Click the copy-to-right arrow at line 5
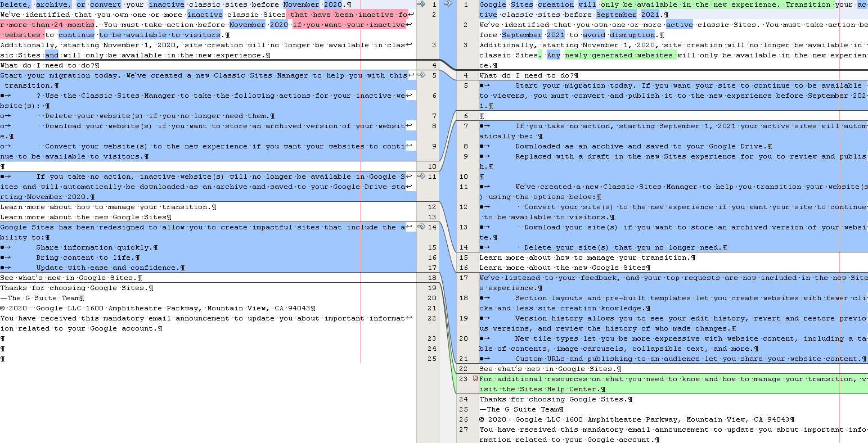The width and height of the screenshot is (868, 443). [x=420, y=75]
